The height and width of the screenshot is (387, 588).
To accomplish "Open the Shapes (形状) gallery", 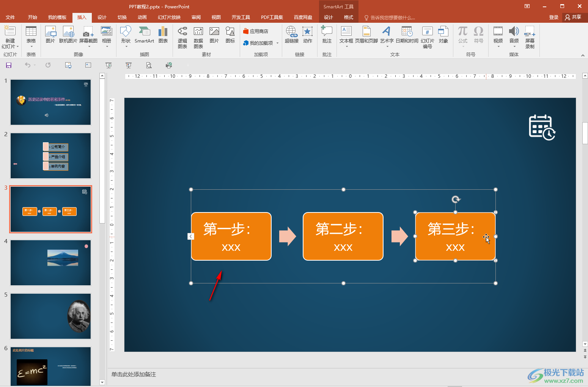I will coord(126,36).
